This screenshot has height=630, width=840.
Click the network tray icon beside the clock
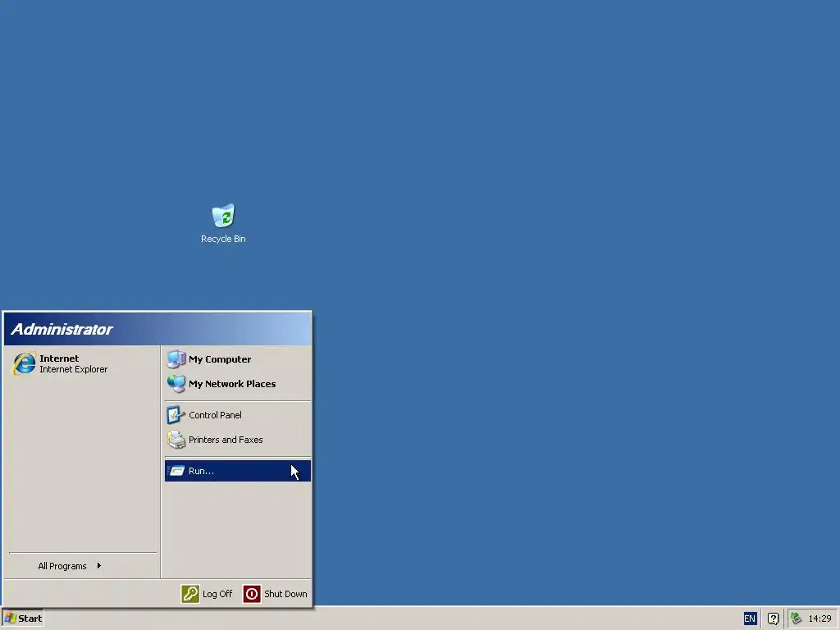tap(796, 619)
